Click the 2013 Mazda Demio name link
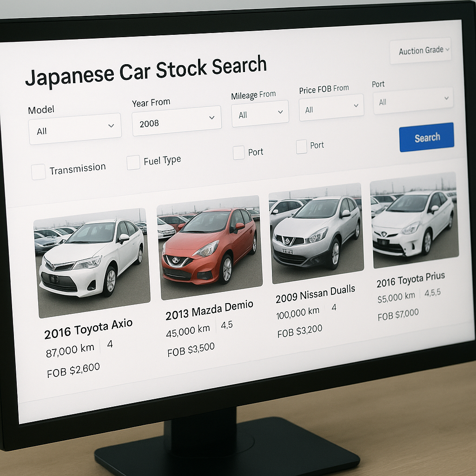 (209, 306)
